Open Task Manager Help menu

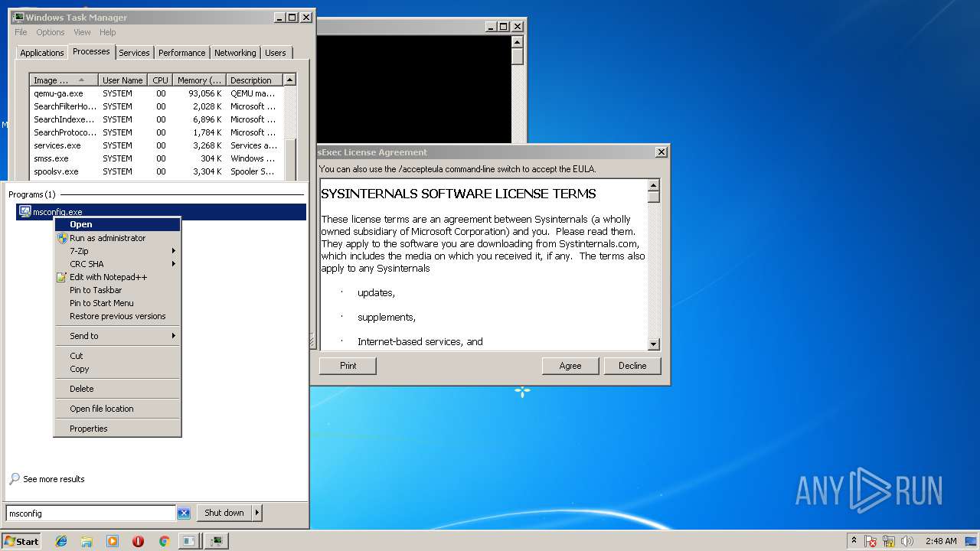point(108,32)
